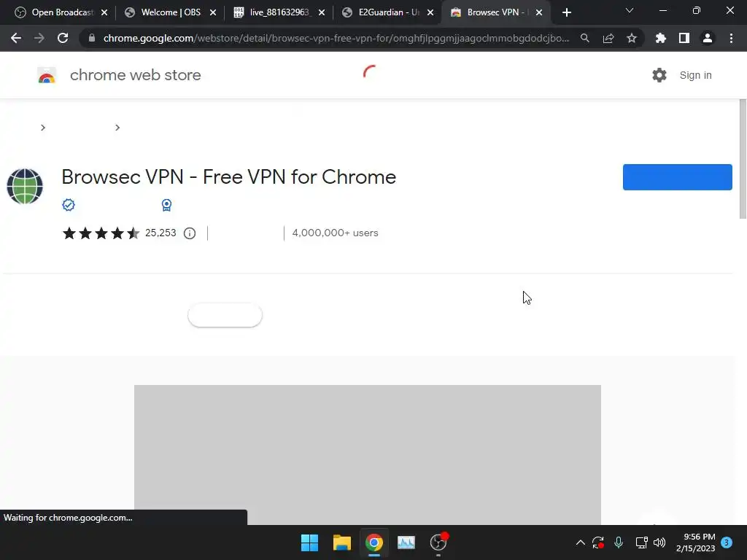The width and height of the screenshot is (747, 560).
Task: Switch to the E2Guardian tab
Action: (x=388, y=12)
